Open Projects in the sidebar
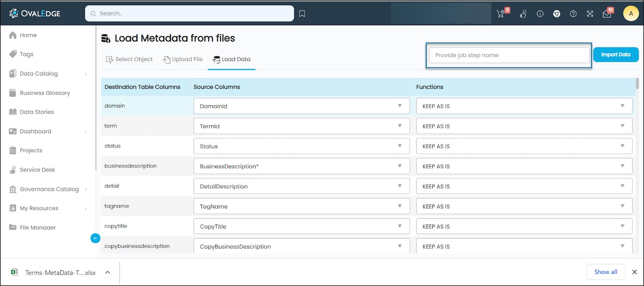 [x=31, y=150]
